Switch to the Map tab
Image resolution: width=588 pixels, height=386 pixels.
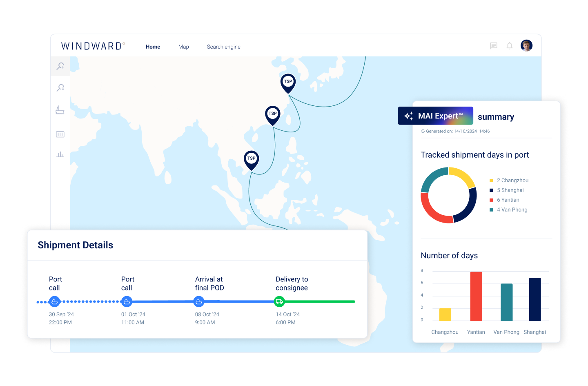[184, 47]
